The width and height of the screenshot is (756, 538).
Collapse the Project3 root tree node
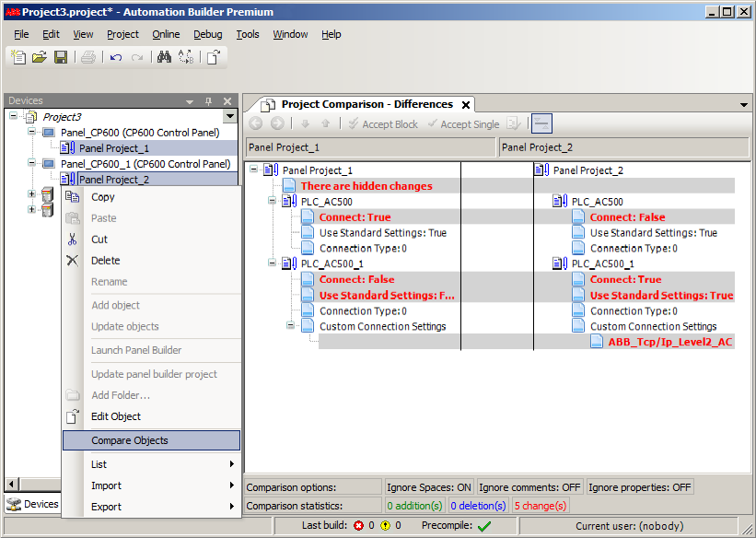coord(13,116)
